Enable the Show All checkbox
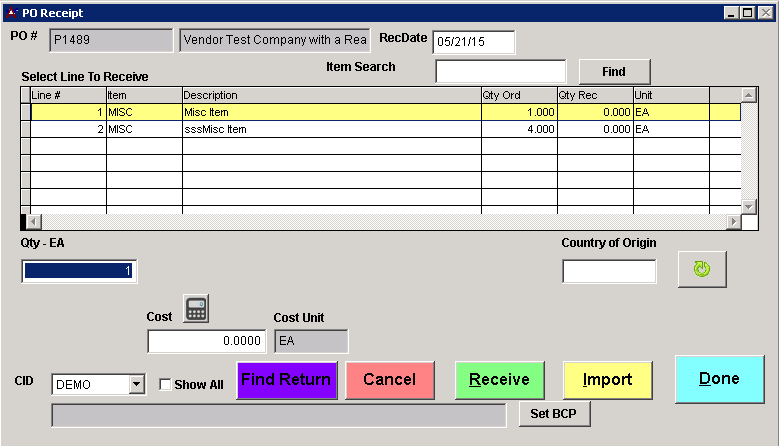Image resolution: width=779 pixels, height=446 pixels. point(166,385)
